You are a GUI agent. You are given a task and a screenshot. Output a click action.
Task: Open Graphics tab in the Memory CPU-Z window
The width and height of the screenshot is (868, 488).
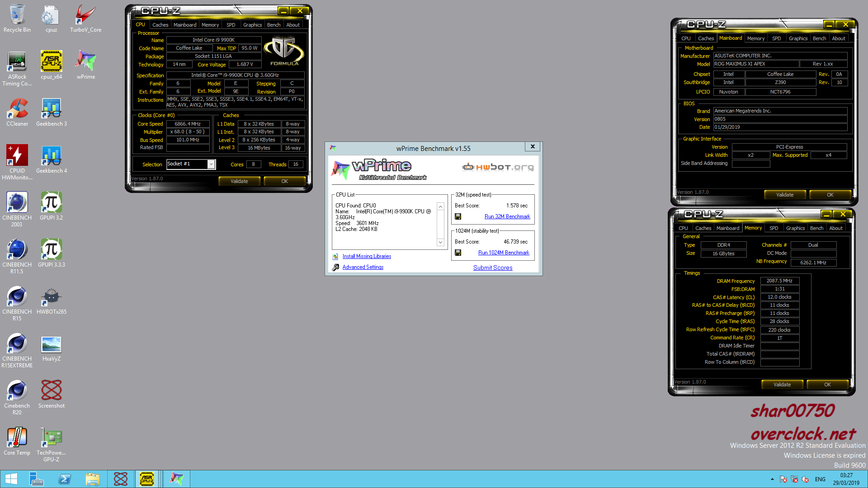click(795, 228)
